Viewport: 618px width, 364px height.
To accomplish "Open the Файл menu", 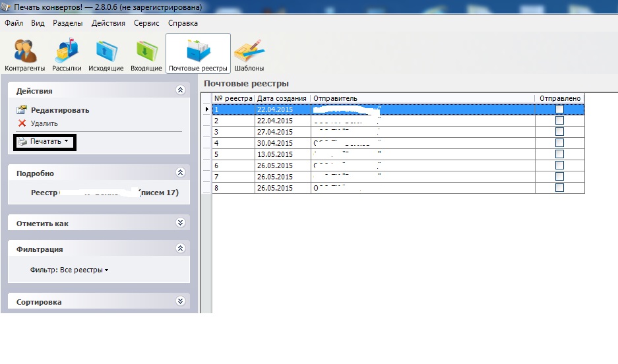I will [14, 23].
